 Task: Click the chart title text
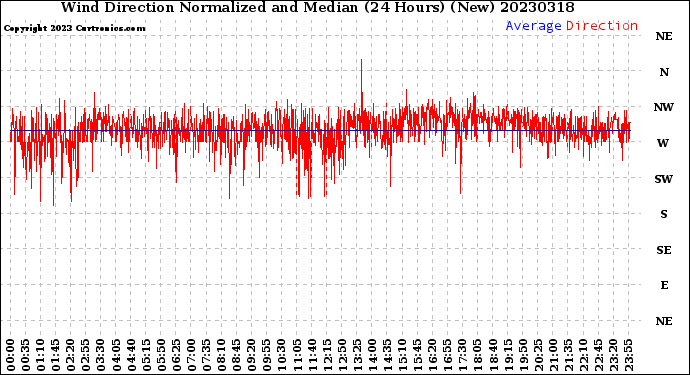[x=317, y=7]
